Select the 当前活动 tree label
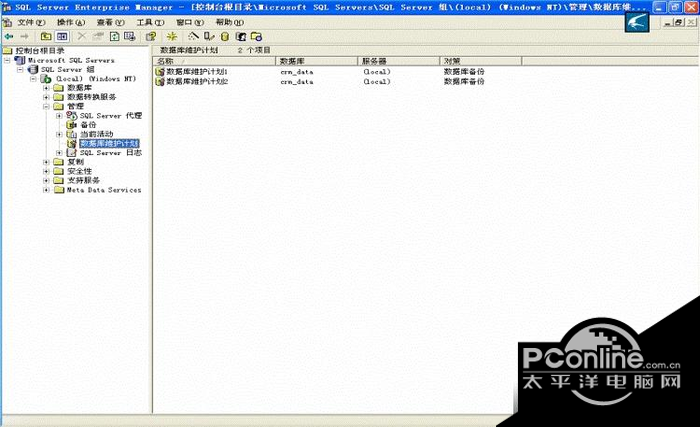Screen dimensions: 700x427 point(96,134)
